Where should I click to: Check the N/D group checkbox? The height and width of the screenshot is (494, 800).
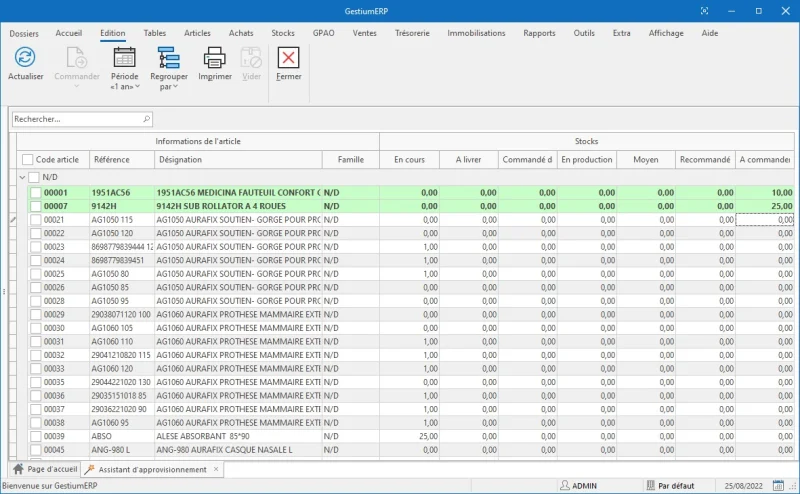coord(34,177)
